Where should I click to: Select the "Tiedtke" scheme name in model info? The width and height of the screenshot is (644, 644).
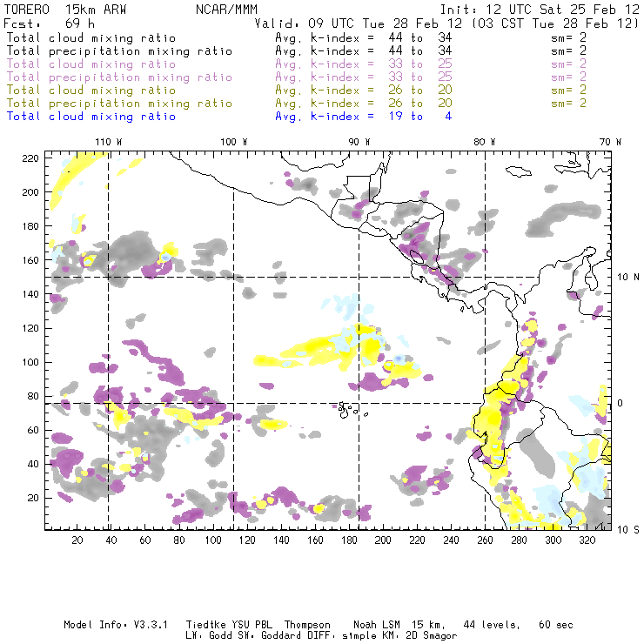(206, 625)
